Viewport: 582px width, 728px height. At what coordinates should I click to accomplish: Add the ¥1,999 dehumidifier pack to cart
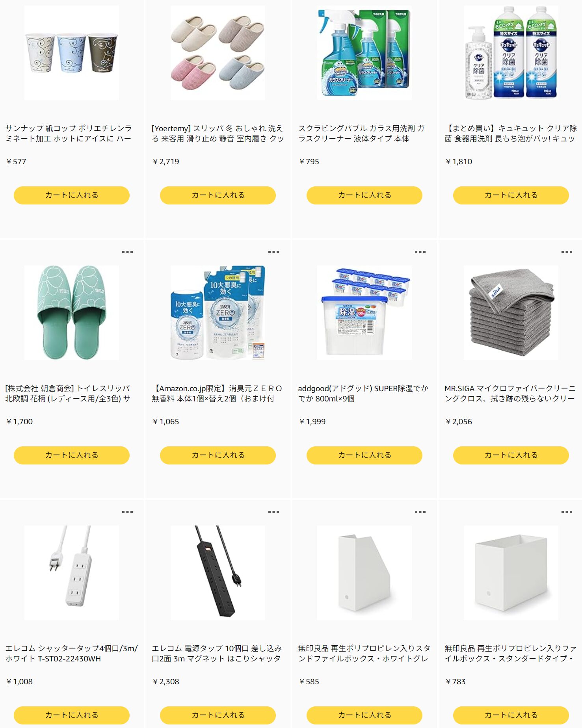click(x=364, y=455)
